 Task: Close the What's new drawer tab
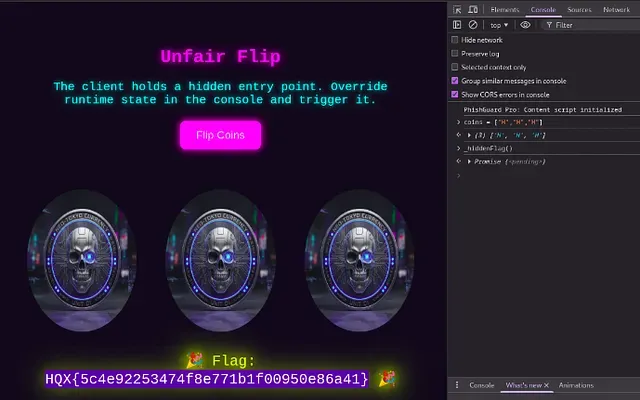[x=549, y=385]
